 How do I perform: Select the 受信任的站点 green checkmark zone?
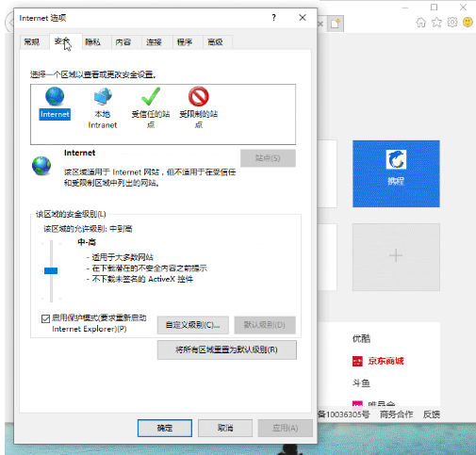(x=151, y=96)
